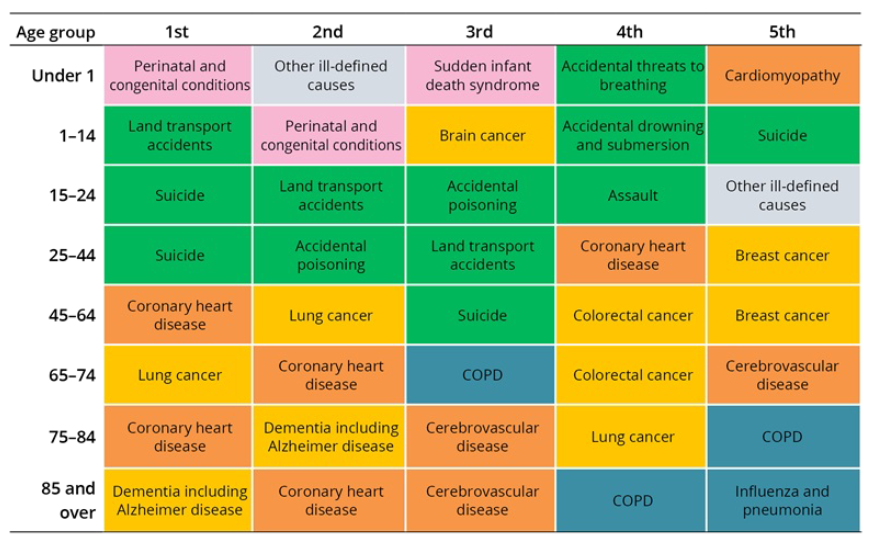Select "Breast cancer" in the 25–44 row

click(782, 256)
